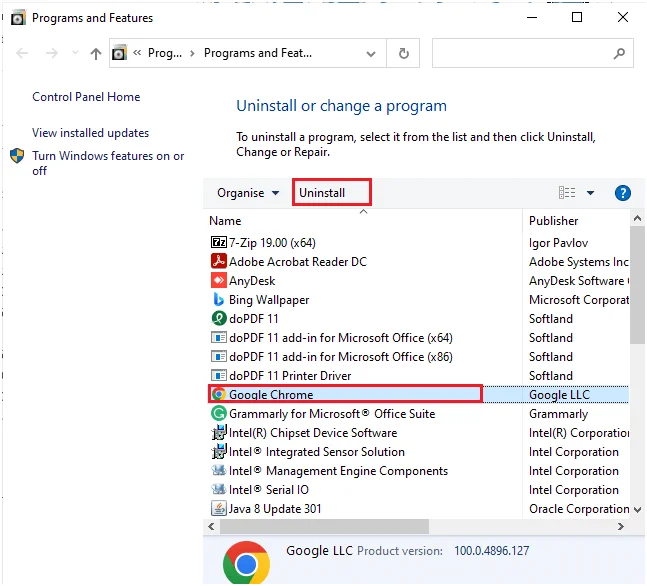Open the help question mark icon
This screenshot has height=586, width=647.
coord(622,193)
